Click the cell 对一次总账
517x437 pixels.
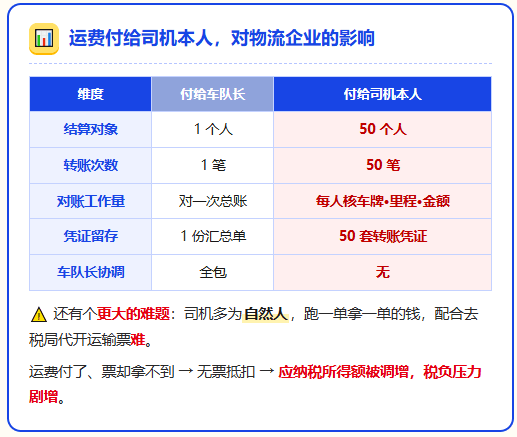(212, 201)
